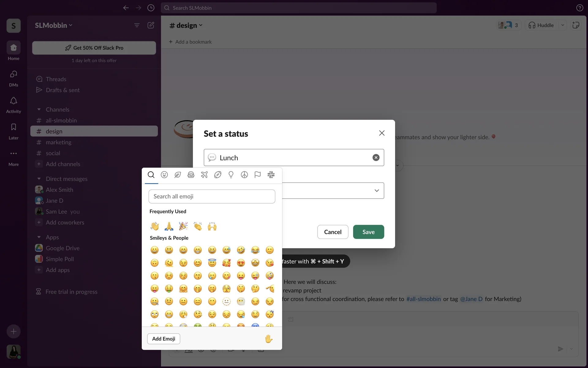Screen dimensions: 588x368
Task: Click the Add Emoji button
Action: 164,339
